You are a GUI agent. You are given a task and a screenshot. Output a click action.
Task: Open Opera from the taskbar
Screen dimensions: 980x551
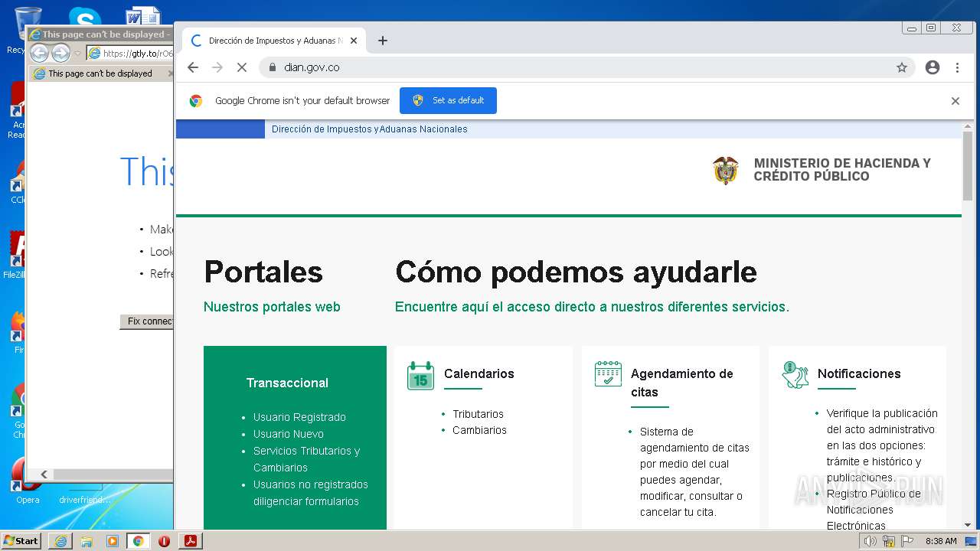point(164,541)
